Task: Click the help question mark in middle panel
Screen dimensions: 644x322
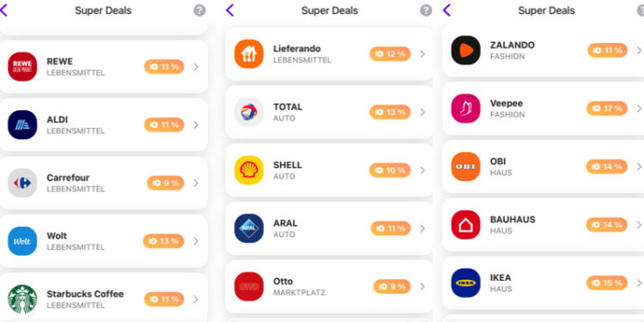Action: click(426, 10)
